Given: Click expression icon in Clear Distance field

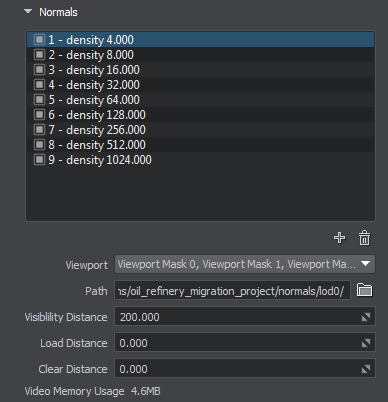Looking at the screenshot, I should pos(366,369).
